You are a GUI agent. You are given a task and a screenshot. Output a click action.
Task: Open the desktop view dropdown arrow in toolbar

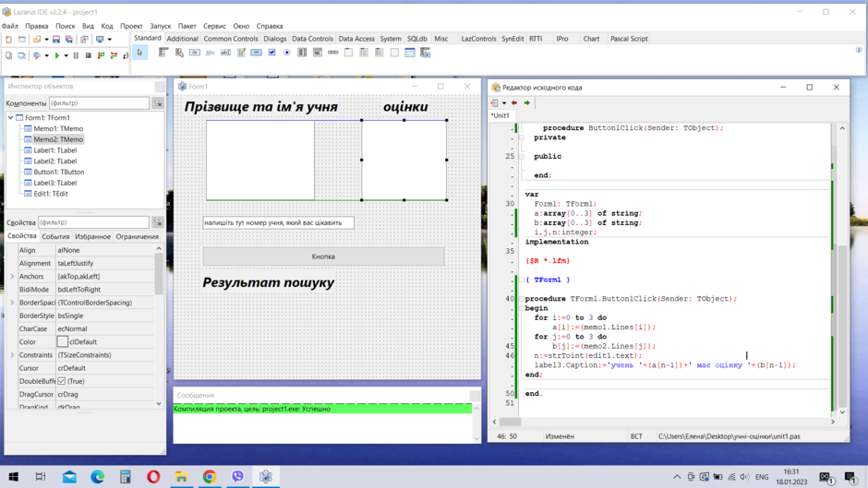tap(110, 40)
